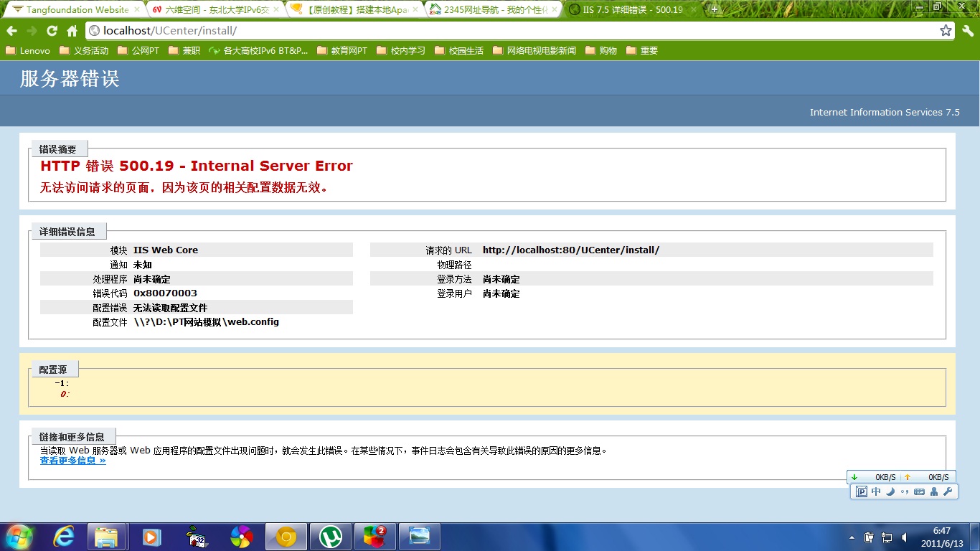Open the 校园生活 bookmarks folder
Image resolution: width=980 pixels, height=551 pixels.
click(459, 51)
